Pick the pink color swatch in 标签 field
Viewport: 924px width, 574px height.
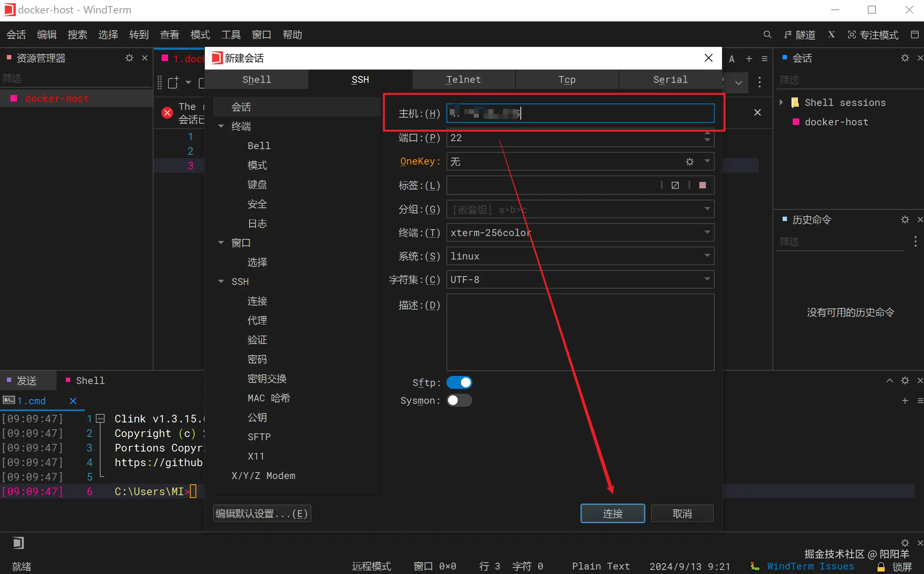pos(703,185)
